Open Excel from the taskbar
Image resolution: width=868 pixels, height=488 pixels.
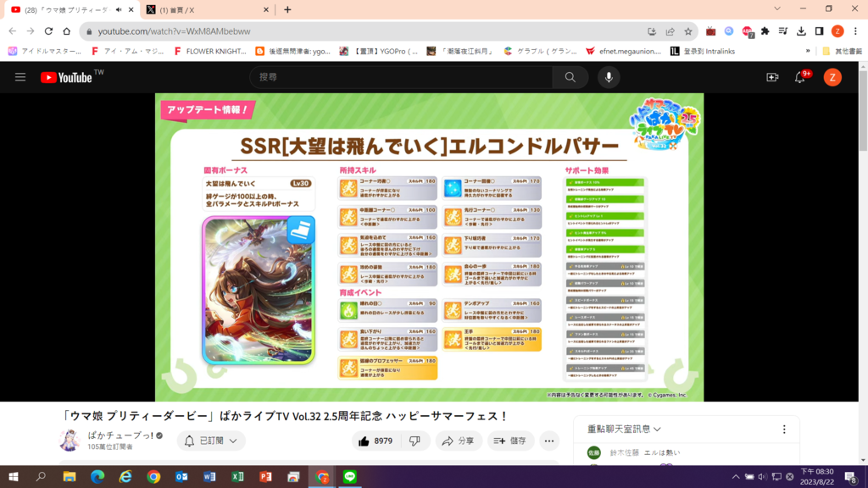click(x=237, y=477)
